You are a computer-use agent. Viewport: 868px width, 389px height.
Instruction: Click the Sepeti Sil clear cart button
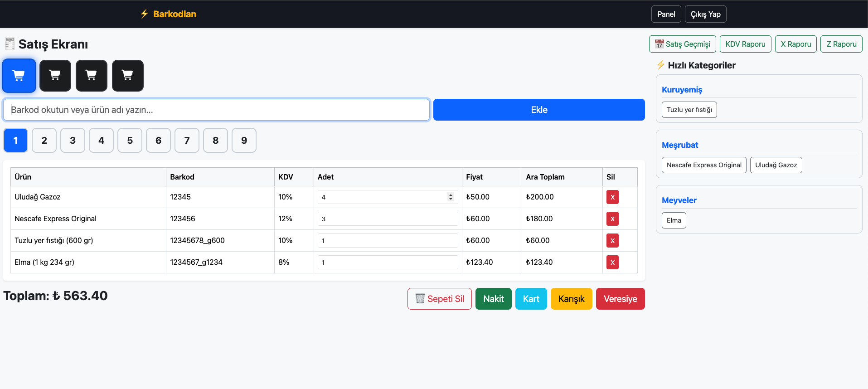coord(439,299)
